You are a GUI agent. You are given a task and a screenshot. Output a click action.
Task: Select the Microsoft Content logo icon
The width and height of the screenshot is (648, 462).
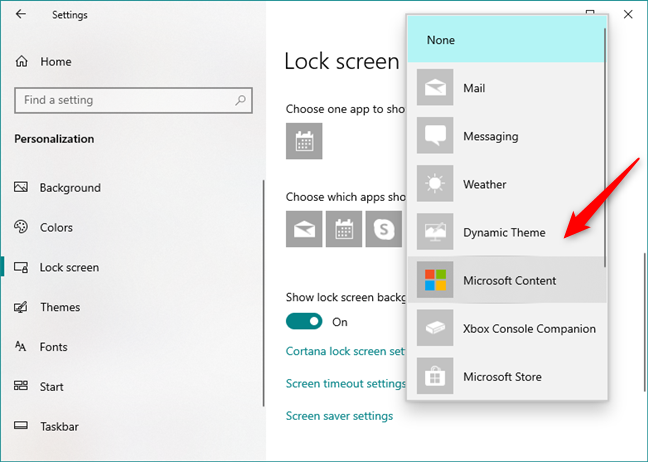pyautogui.click(x=435, y=280)
